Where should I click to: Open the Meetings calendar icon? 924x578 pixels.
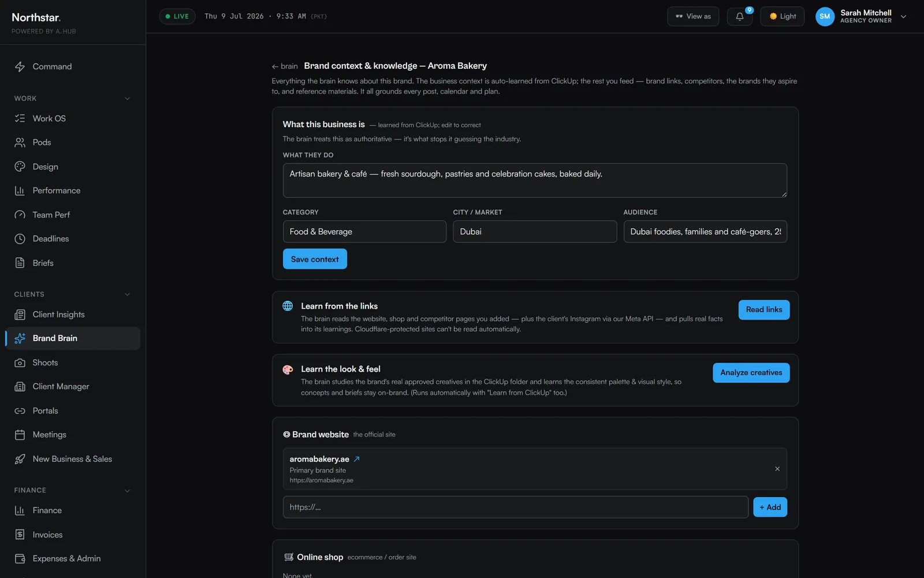click(20, 435)
